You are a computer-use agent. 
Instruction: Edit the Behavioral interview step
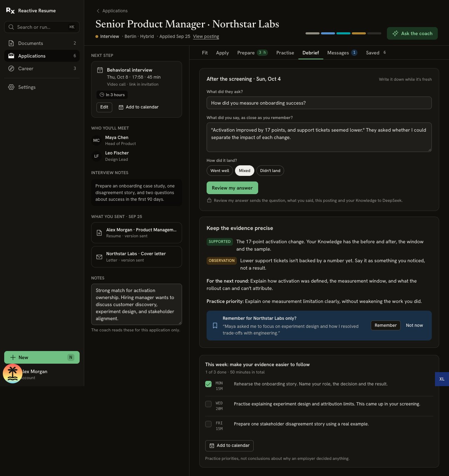[104, 107]
